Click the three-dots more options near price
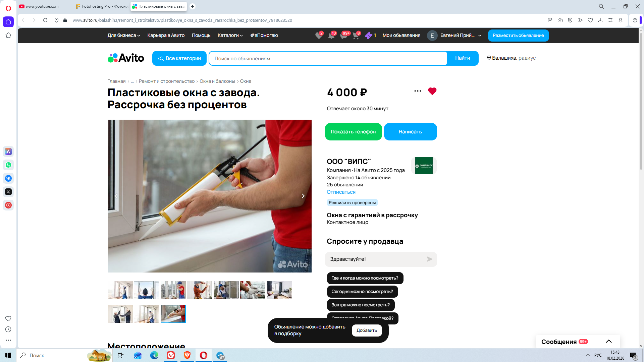Screen dimensions: 644x362 (418, 91)
